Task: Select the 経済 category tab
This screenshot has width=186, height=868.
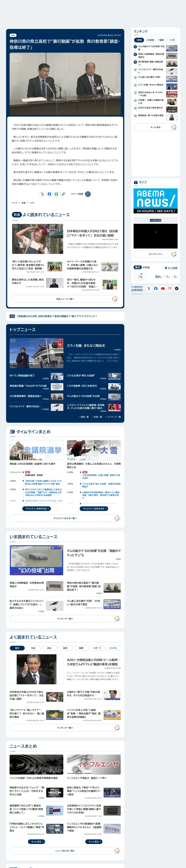Action: pyautogui.click(x=65, y=648)
